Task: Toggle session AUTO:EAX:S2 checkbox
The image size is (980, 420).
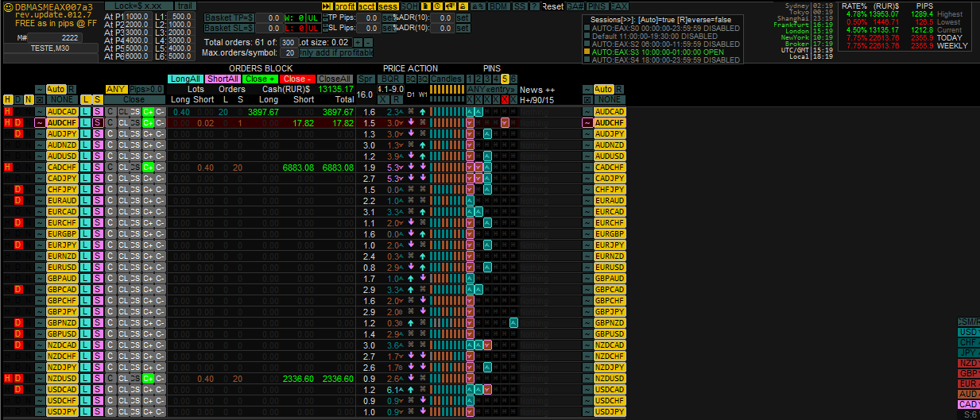Action: pyautogui.click(x=587, y=44)
